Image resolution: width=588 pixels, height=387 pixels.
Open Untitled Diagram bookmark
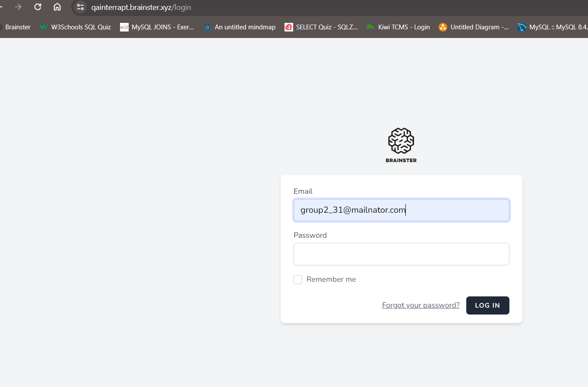point(474,27)
